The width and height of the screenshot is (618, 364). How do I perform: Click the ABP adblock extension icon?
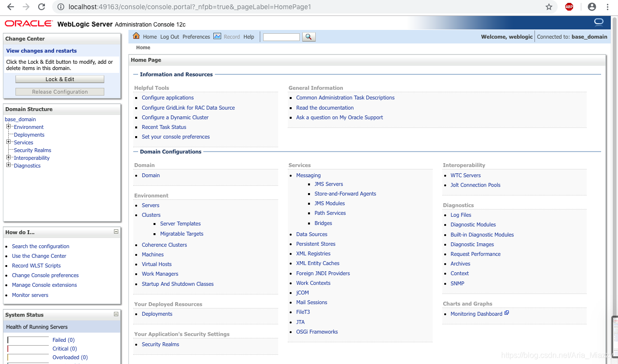click(x=569, y=7)
